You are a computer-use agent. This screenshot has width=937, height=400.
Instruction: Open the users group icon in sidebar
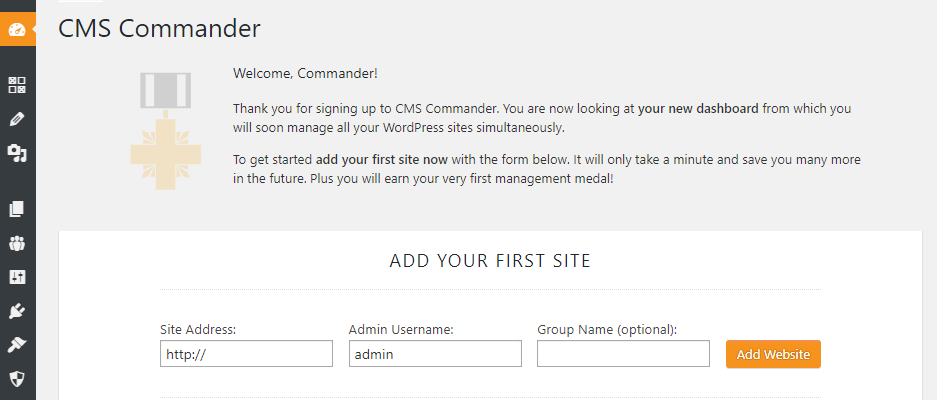tap(17, 243)
